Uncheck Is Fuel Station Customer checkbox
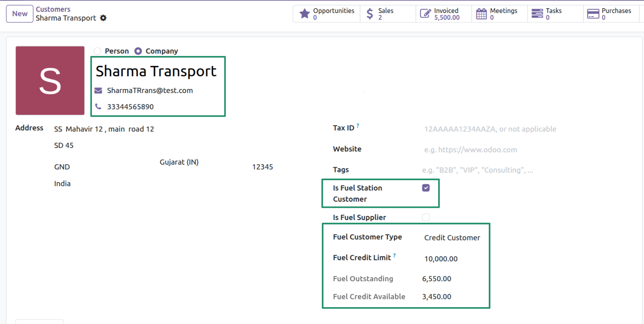This screenshot has height=324, width=644. tap(426, 188)
